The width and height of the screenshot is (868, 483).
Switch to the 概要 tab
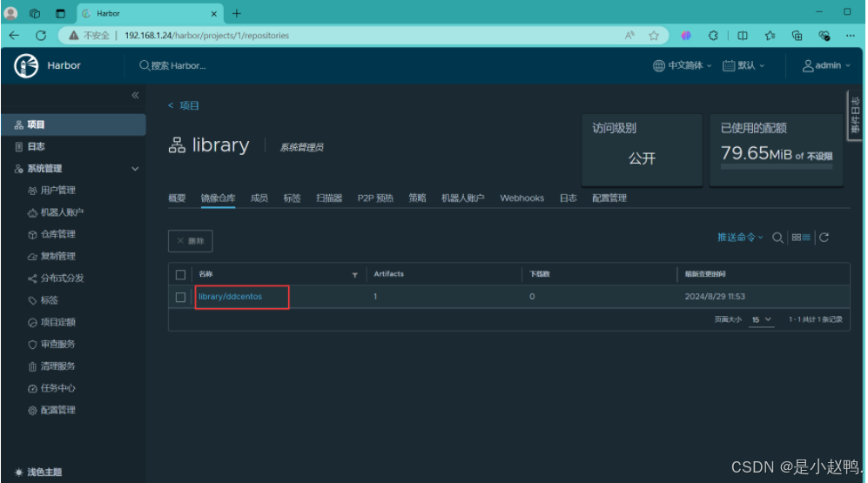[177, 198]
